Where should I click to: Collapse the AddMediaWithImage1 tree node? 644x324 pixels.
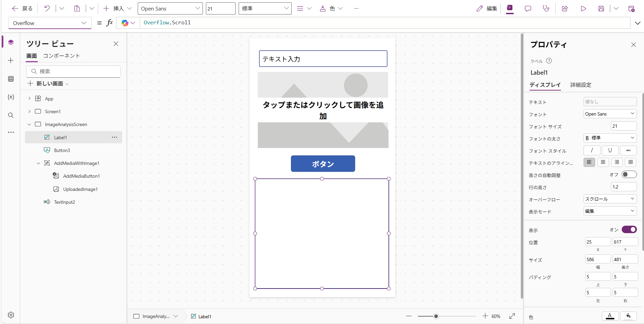click(x=38, y=163)
